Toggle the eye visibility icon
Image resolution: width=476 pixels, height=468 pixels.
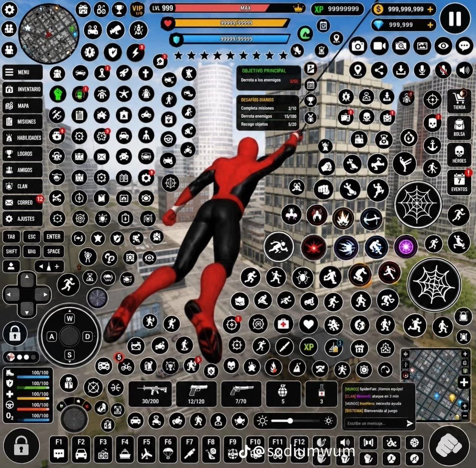click(x=443, y=46)
